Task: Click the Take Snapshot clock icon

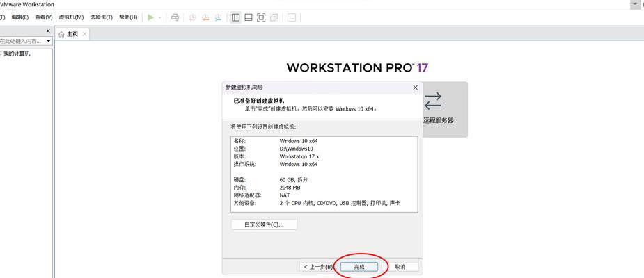Action: click(192, 17)
